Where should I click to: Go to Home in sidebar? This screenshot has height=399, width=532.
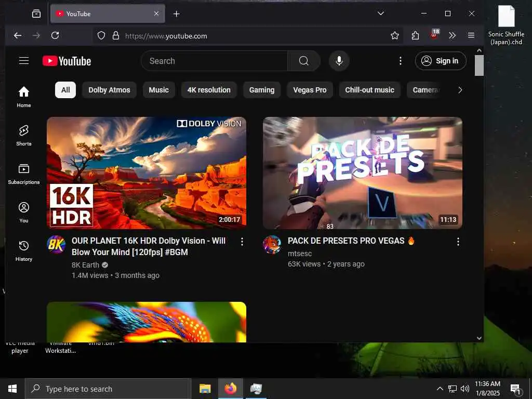(24, 97)
